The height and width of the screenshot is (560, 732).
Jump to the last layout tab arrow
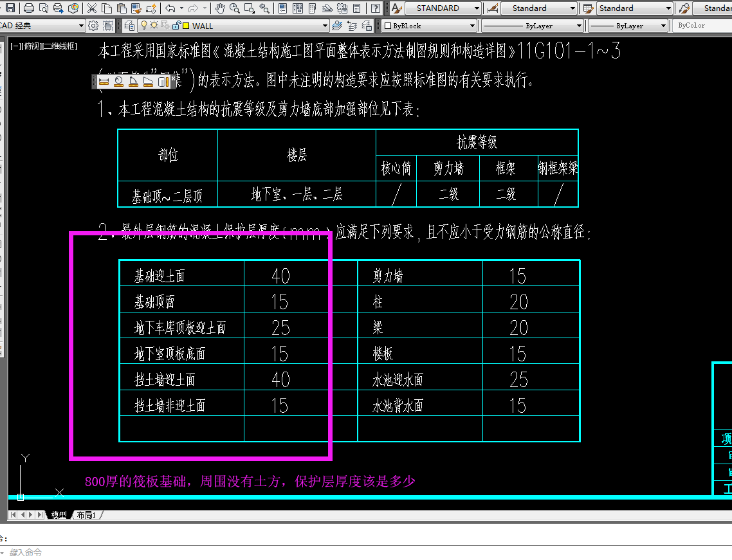click(41, 515)
